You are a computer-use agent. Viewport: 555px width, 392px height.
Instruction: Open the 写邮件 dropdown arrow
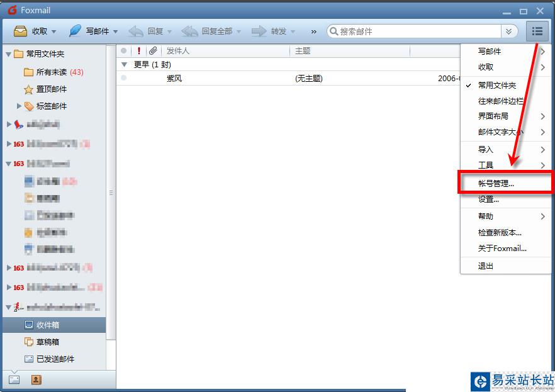click(115, 31)
